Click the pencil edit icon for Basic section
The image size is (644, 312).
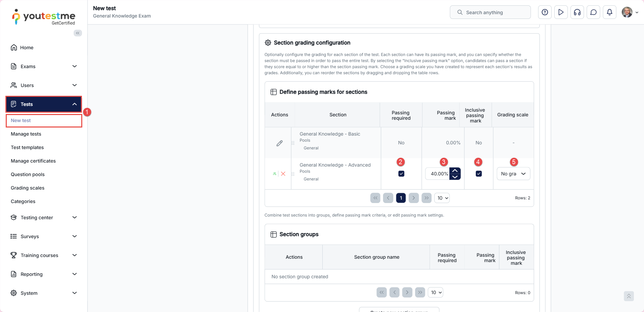(280, 143)
